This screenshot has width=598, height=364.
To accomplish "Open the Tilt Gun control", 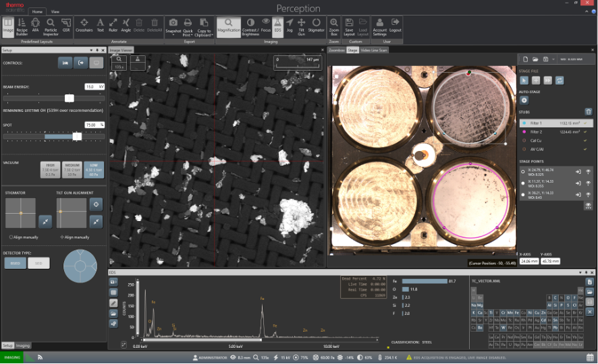I will tap(301, 27).
